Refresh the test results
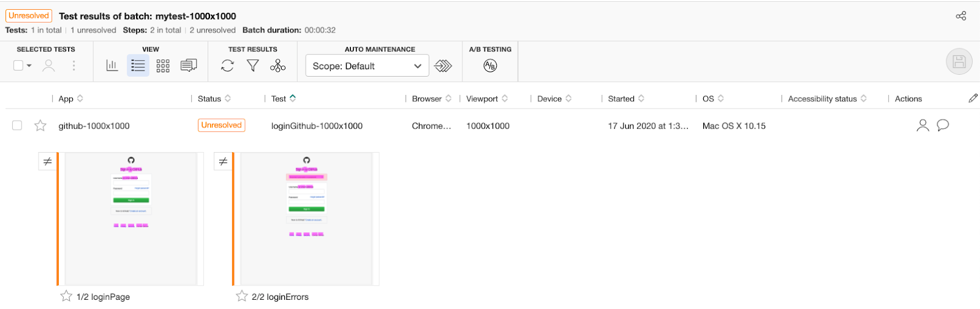Screen dimensions: 980x309 click(x=227, y=66)
